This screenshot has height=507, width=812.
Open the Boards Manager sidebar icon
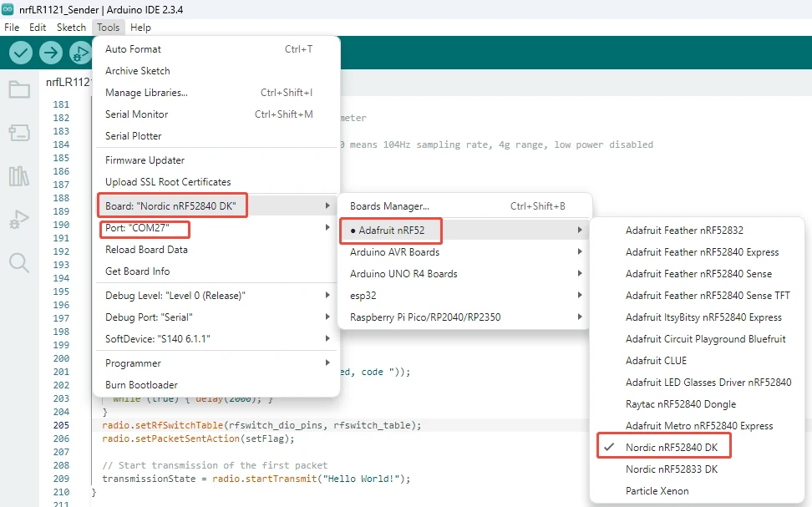pos(18,133)
